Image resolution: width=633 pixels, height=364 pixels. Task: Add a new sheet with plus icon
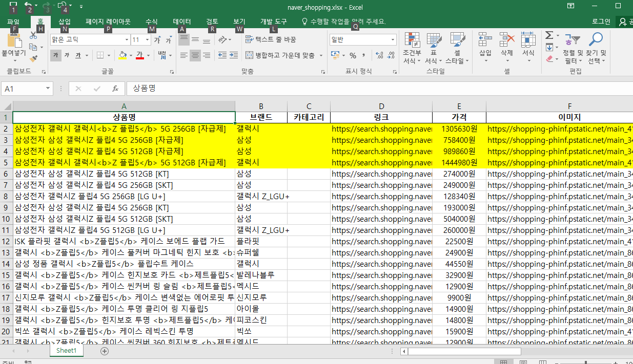point(105,351)
